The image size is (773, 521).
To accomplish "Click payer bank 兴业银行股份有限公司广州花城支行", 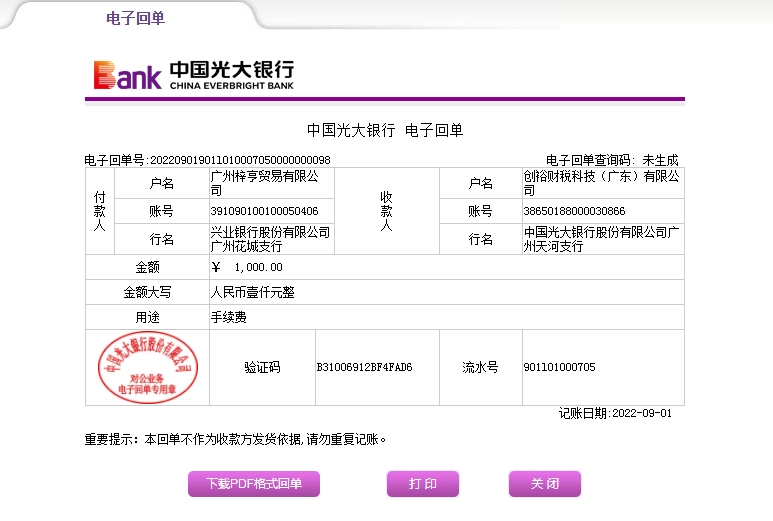I will 270,239.
